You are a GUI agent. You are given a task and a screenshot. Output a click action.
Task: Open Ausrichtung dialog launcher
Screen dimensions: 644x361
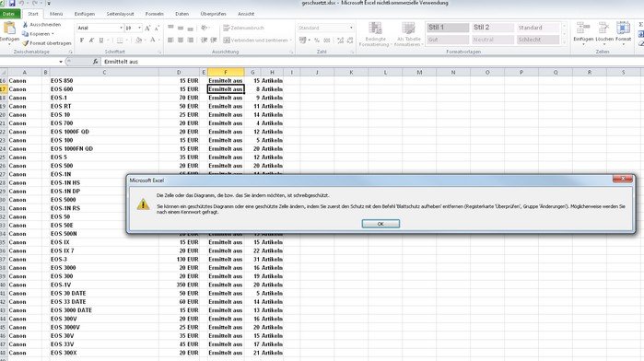[291, 52]
